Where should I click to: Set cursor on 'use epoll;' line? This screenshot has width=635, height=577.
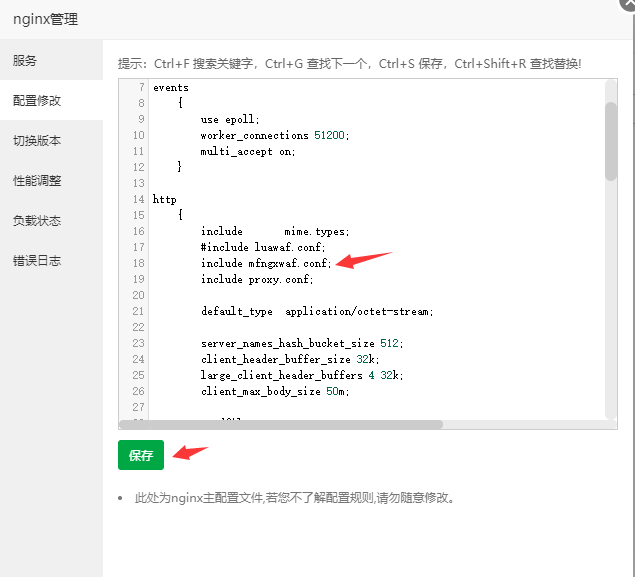(230, 119)
